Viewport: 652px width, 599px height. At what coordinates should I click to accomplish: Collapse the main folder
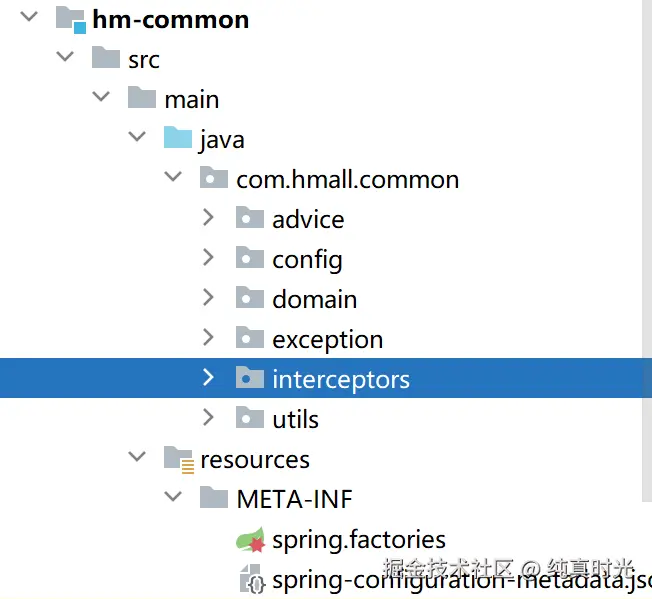click(101, 97)
